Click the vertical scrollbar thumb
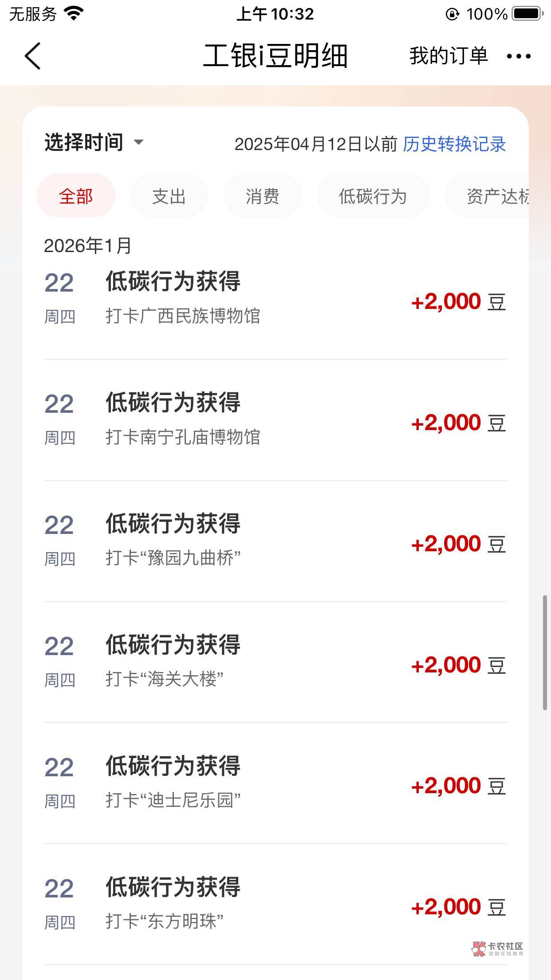Viewport: 551px width, 980px height. tap(545, 652)
